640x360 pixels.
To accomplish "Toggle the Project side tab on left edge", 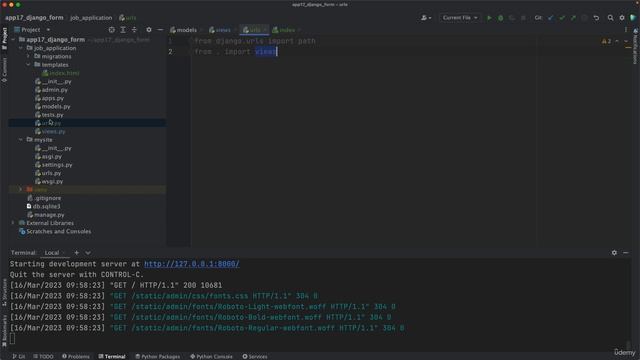I will tap(4, 38).
